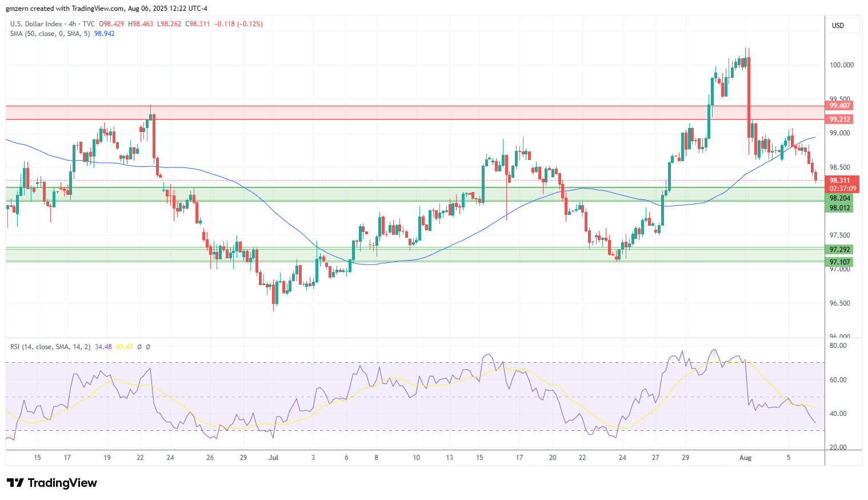Click the 97.500 price axis tick
868x500 pixels.
tap(840, 235)
